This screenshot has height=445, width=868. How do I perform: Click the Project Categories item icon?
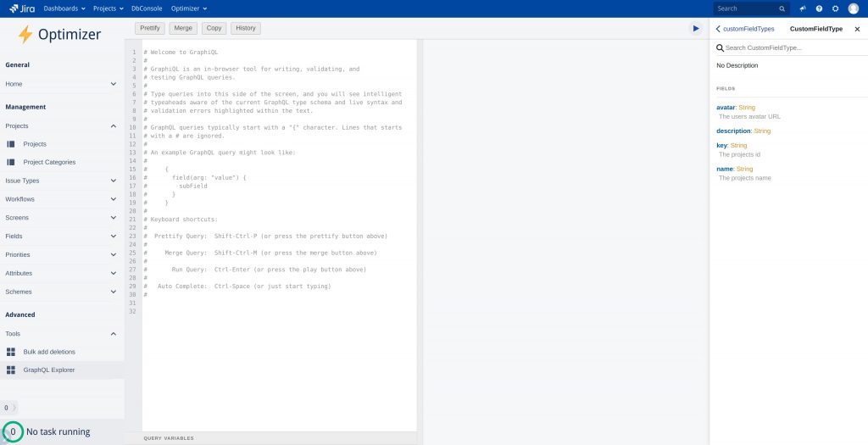(x=10, y=162)
